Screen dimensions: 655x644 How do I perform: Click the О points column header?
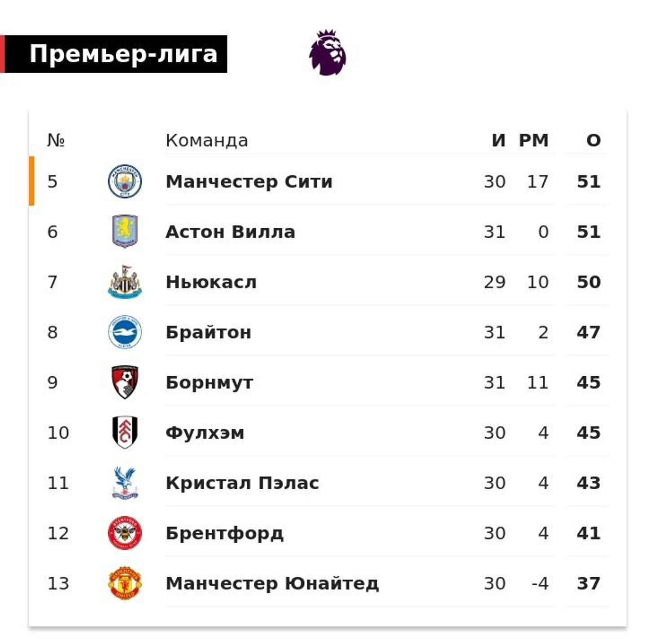pyautogui.click(x=593, y=140)
